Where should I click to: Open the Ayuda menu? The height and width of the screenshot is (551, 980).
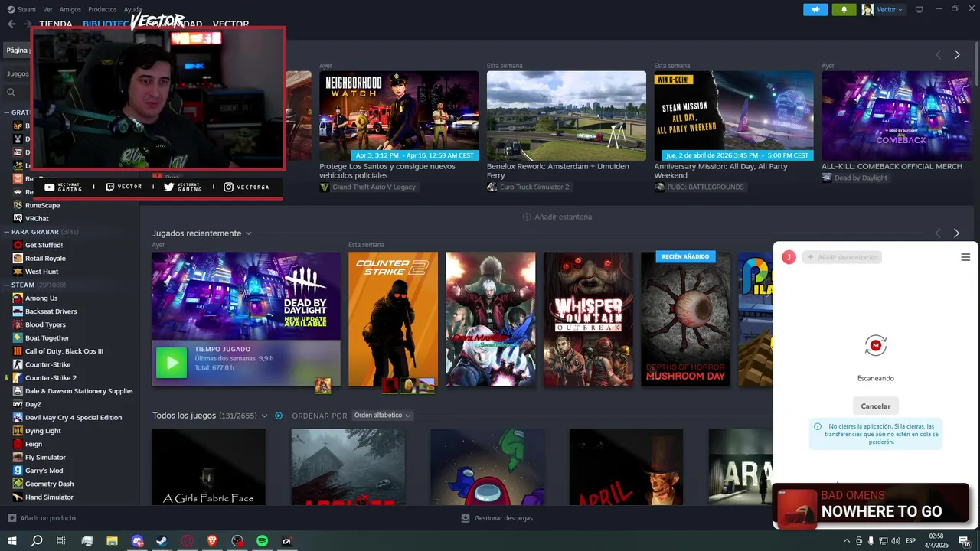point(133,9)
